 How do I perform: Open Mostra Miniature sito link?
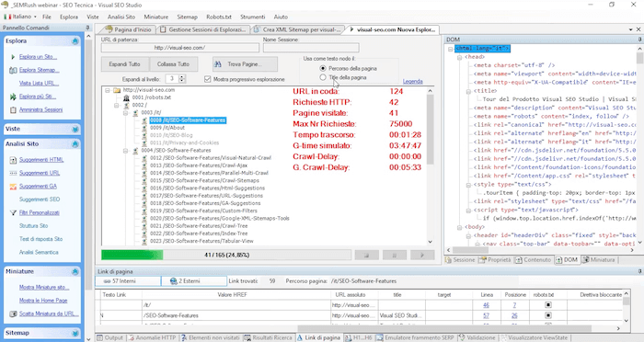(x=44, y=288)
